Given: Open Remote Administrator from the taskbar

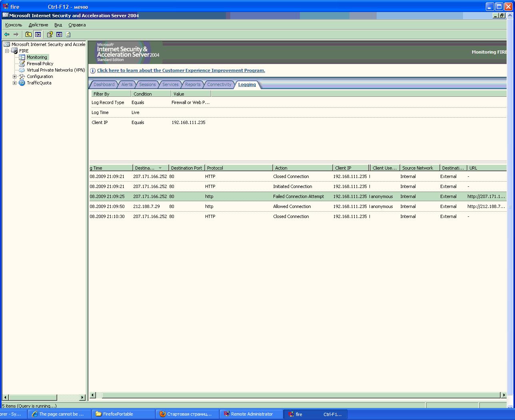Looking at the screenshot, I should [x=252, y=414].
